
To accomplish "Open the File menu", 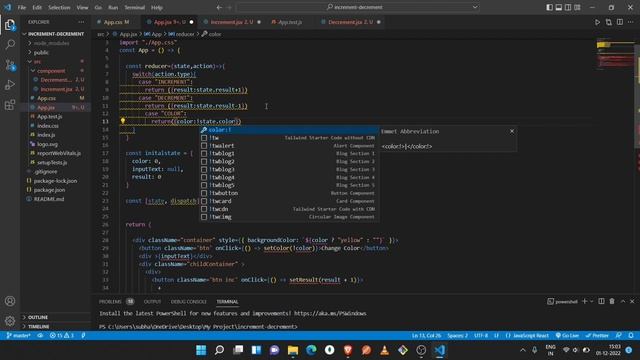I will [22, 7].
